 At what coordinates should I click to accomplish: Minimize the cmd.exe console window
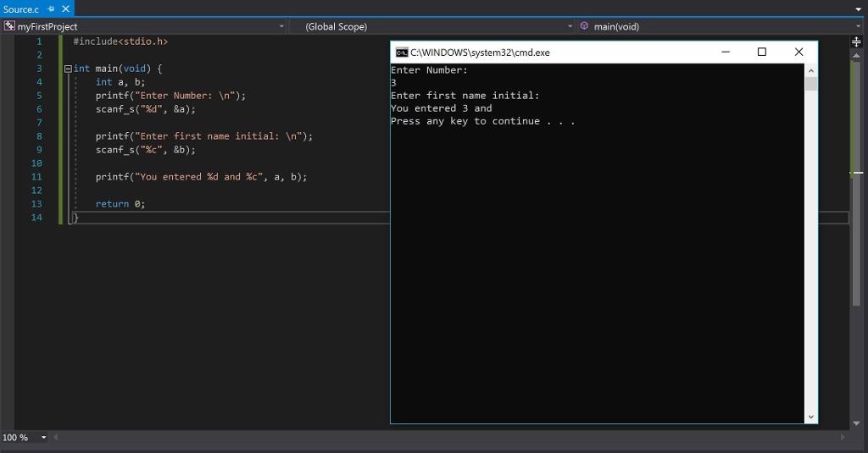pos(725,52)
